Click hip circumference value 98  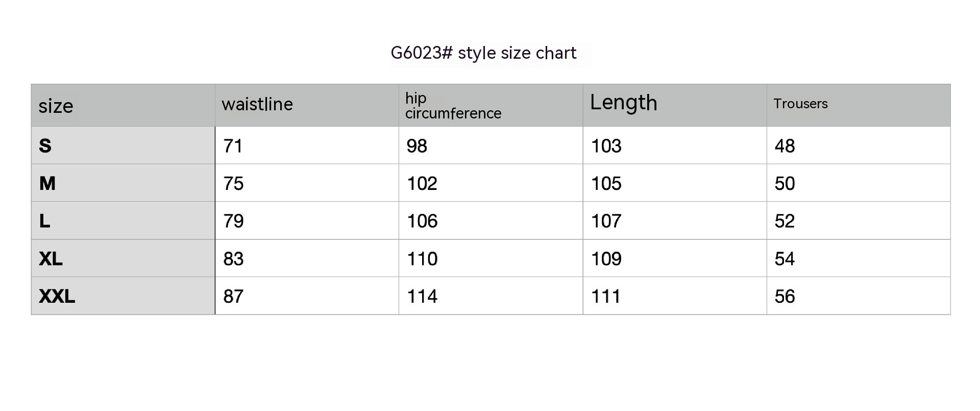click(x=417, y=146)
